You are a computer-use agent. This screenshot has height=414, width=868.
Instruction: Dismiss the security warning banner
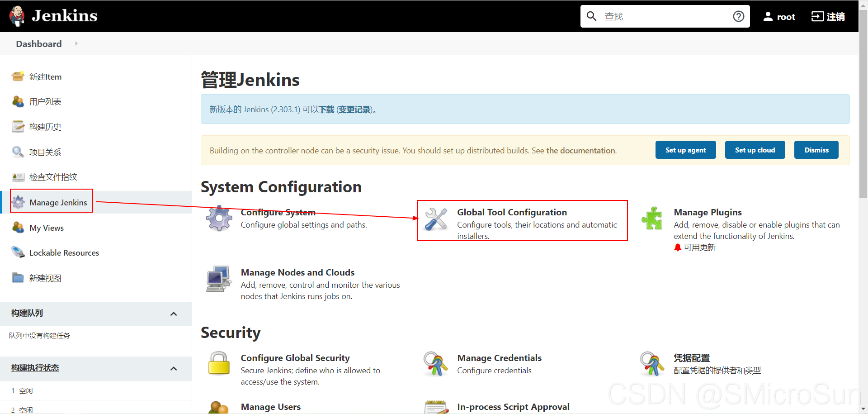pos(816,150)
